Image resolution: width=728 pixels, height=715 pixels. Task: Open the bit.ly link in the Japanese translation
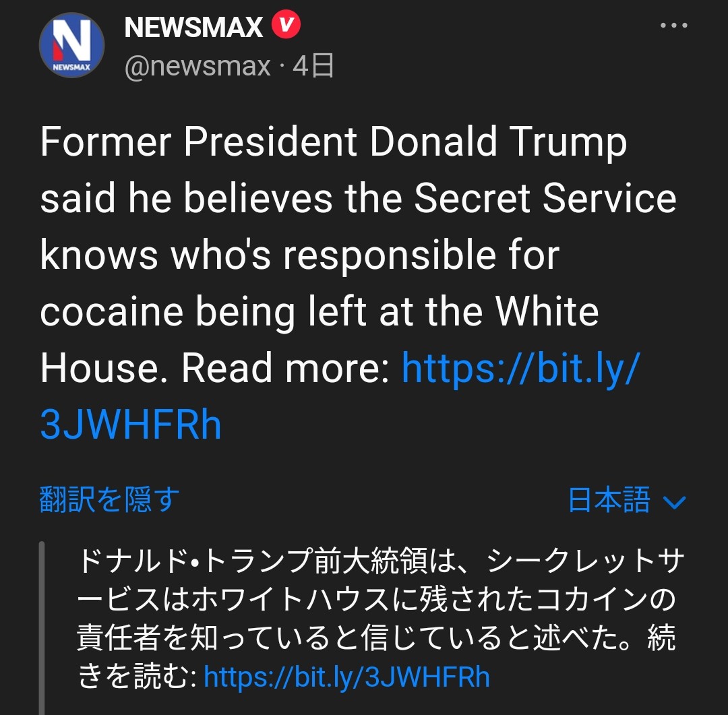(346, 677)
